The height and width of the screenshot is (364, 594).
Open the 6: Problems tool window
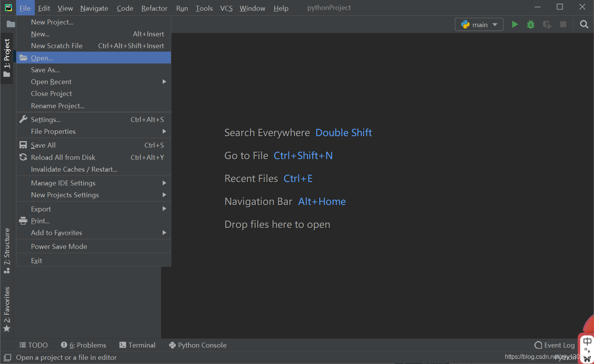[x=83, y=345]
